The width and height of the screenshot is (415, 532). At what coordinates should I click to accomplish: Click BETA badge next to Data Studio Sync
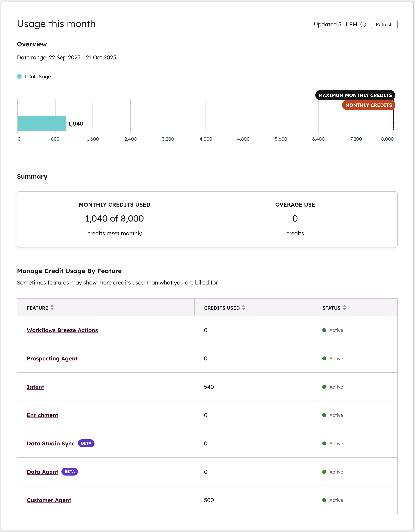pos(86,443)
